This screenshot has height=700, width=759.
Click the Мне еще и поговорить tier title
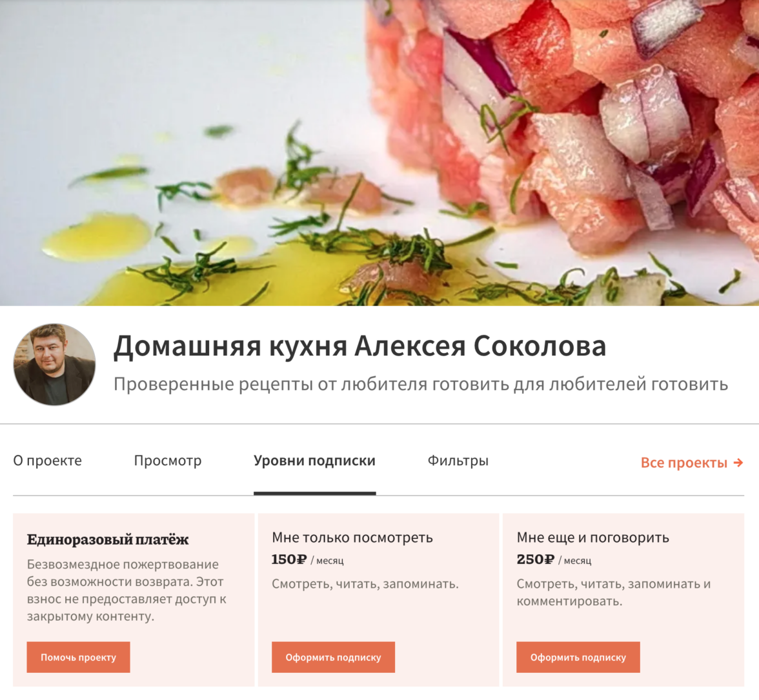point(593,537)
